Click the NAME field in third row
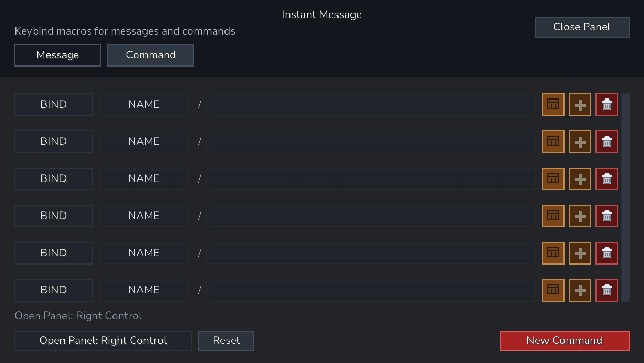Screen dimensions: 644x363 (x=143, y=179)
